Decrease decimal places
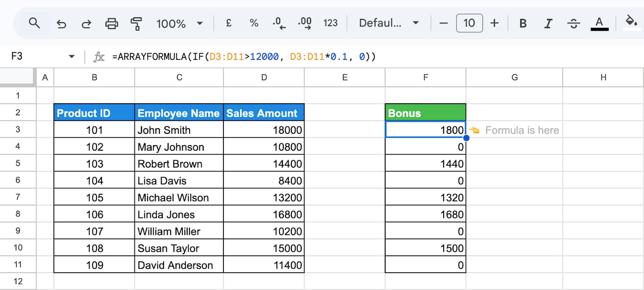The width and height of the screenshot is (644, 290). click(x=280, y=23)
